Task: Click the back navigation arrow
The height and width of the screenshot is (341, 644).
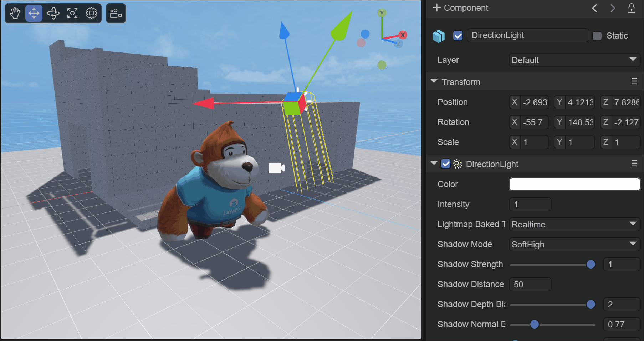Action: click(x=594, y=8)
